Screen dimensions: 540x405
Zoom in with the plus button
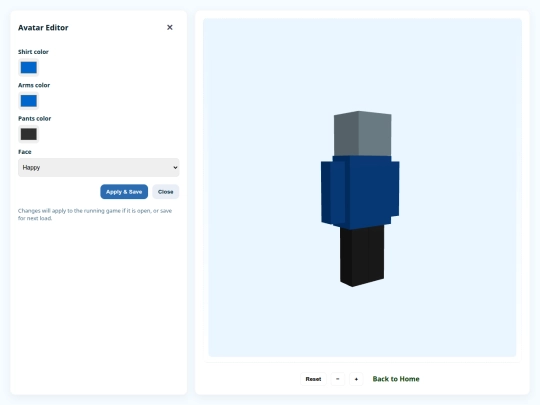(x=356, y=379)
